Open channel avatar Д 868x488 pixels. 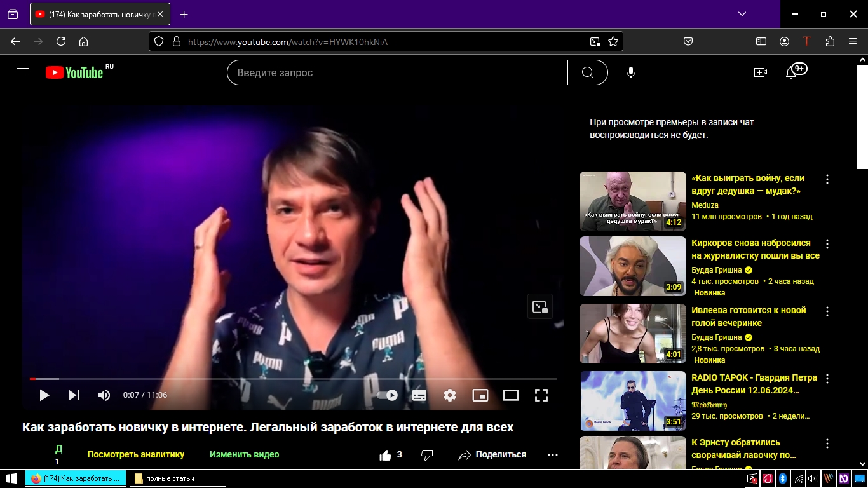(x=58, y=449)
